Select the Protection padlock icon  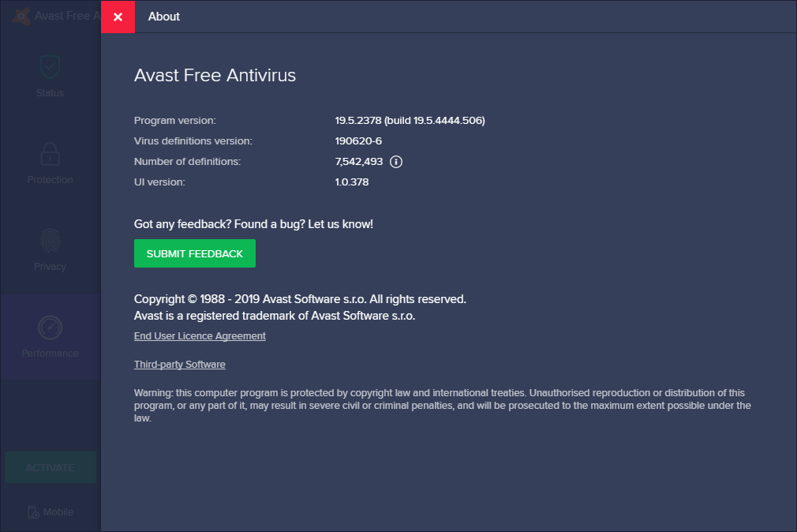pos(50,154)
